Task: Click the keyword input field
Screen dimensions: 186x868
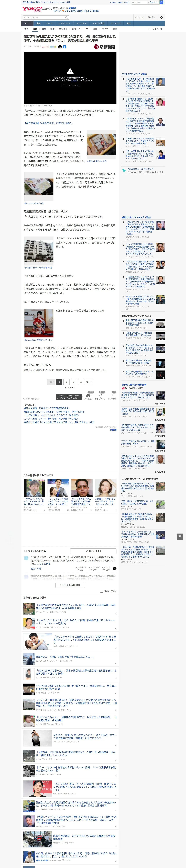Action: 44,17
